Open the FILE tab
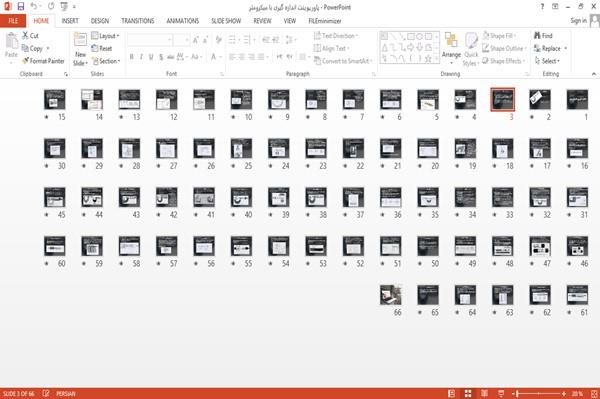 point(13,21)
